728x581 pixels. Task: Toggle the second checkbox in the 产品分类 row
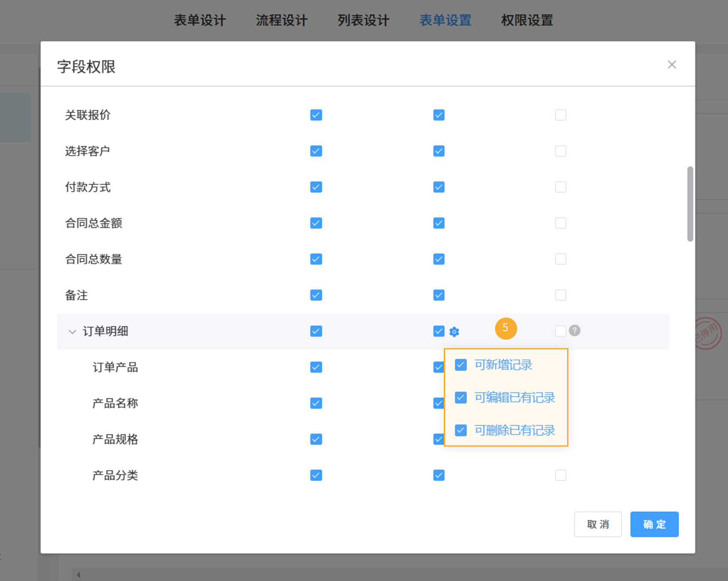[x=439, y=475]
